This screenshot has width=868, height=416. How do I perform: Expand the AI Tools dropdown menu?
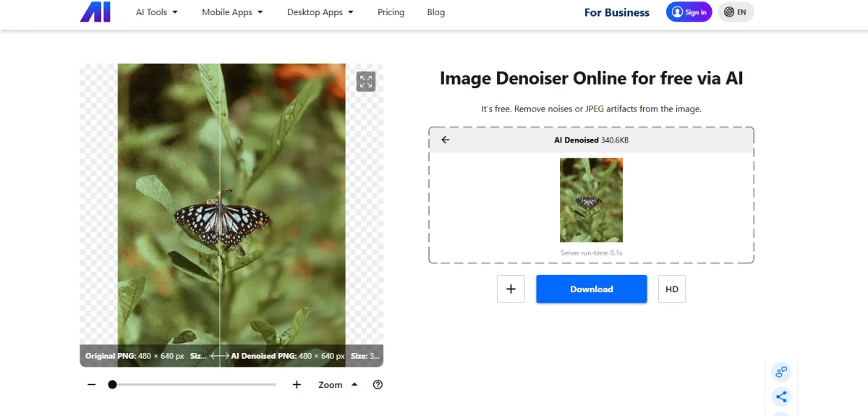tap(157, 12)
